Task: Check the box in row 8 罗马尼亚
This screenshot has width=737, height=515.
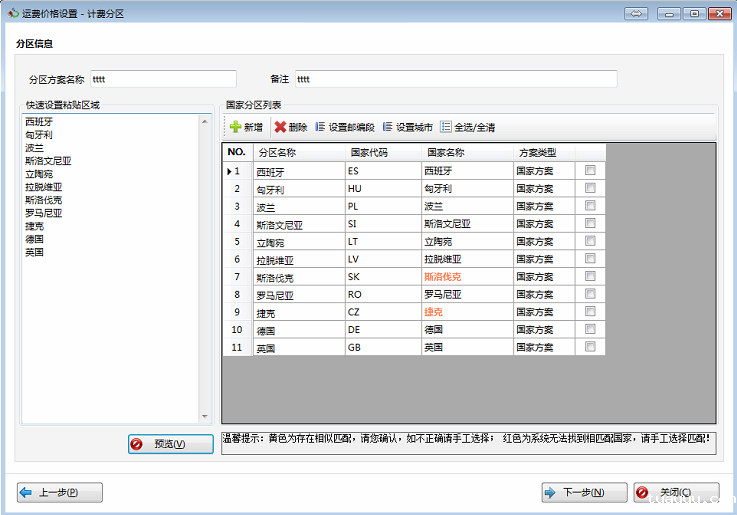Action: [x=590, y=294]
